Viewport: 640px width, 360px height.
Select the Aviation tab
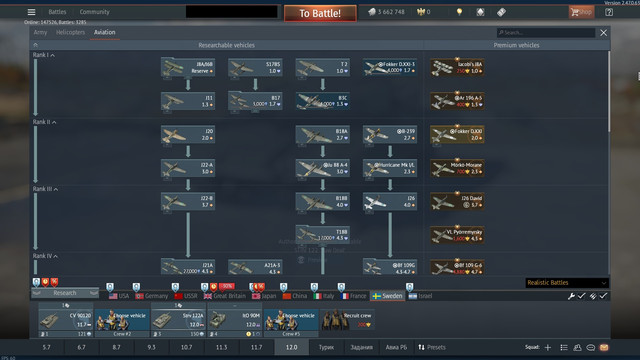point(104,32)
